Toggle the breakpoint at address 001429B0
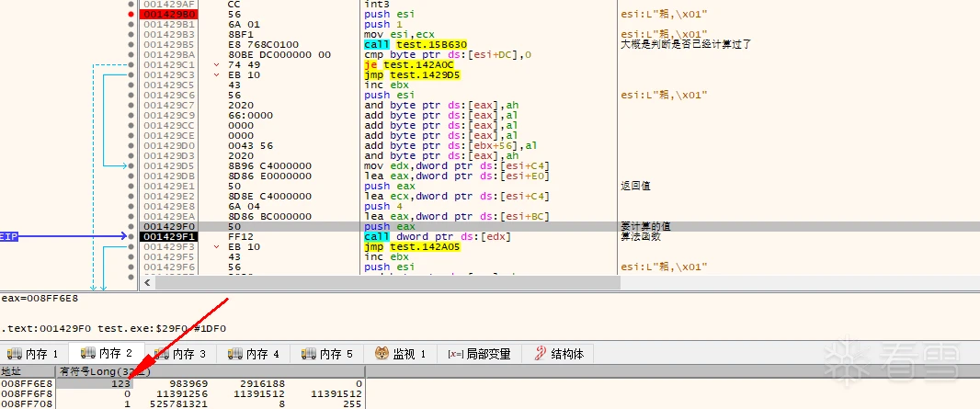This screenshot has width=980, height=409. click(132, 16)
